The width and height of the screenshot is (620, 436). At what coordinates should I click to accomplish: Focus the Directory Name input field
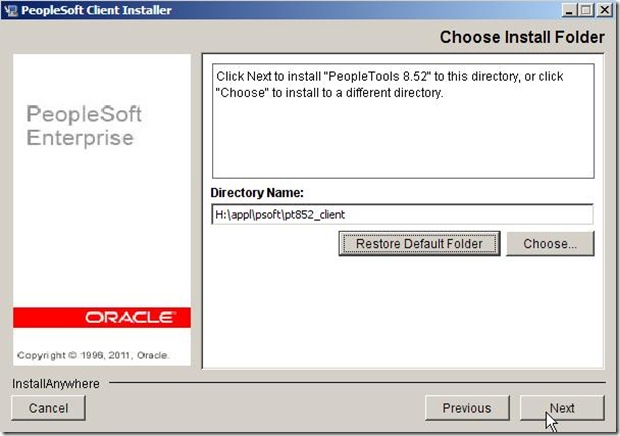click(402, 214)
